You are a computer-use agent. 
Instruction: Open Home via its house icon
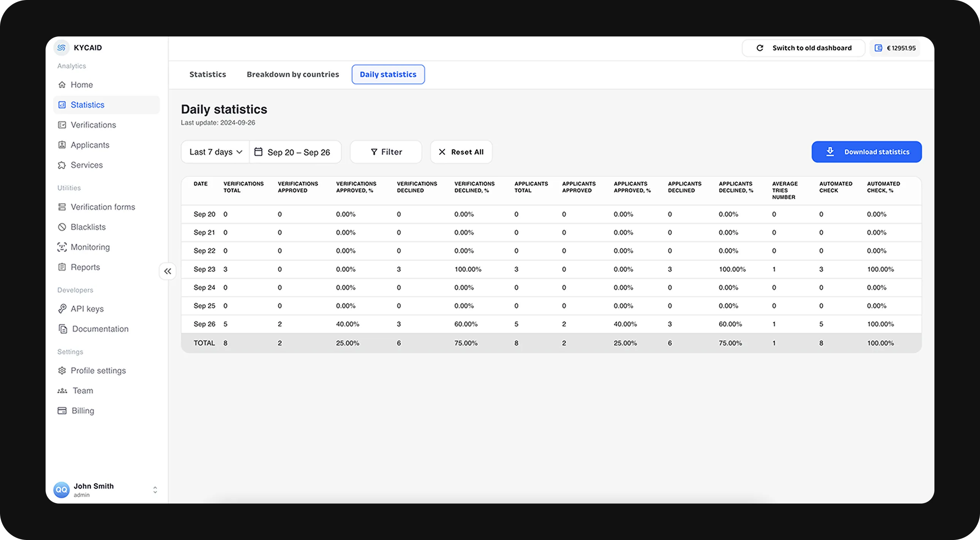62,84
